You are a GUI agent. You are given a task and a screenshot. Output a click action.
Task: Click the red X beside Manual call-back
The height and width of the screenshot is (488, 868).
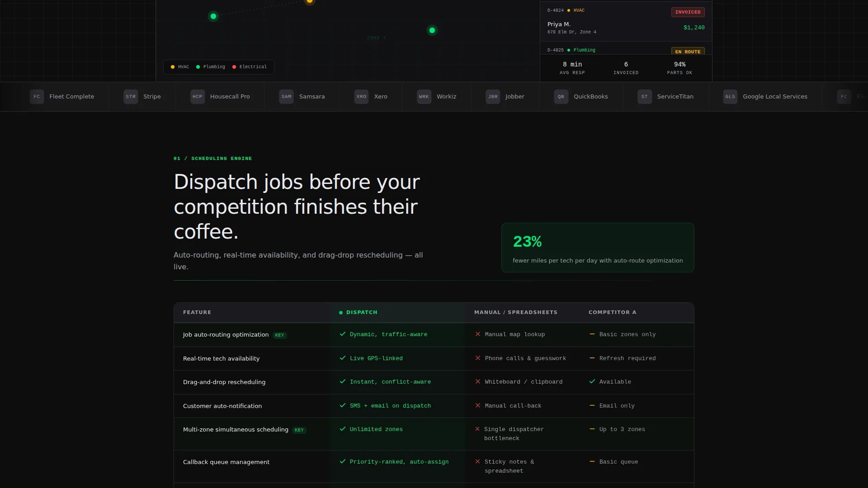[478, 405]
